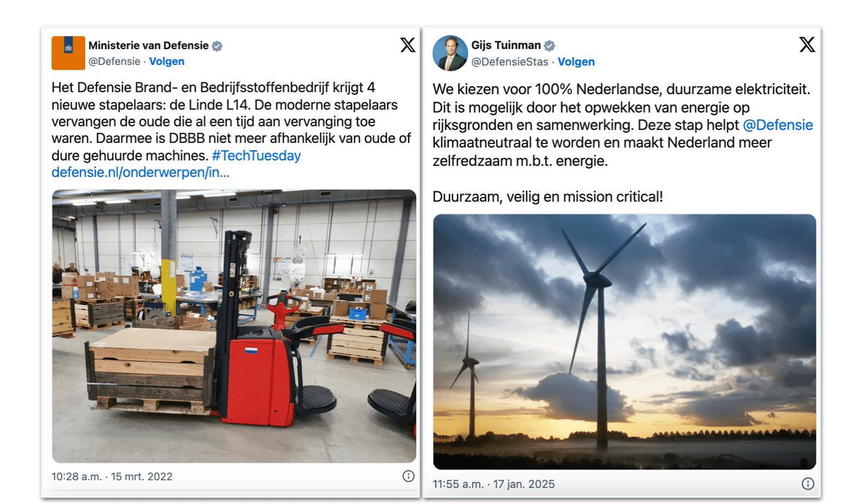Click the verified badge beside Gijs Tuinman
The image size is (858, 504).
(549, 45)
